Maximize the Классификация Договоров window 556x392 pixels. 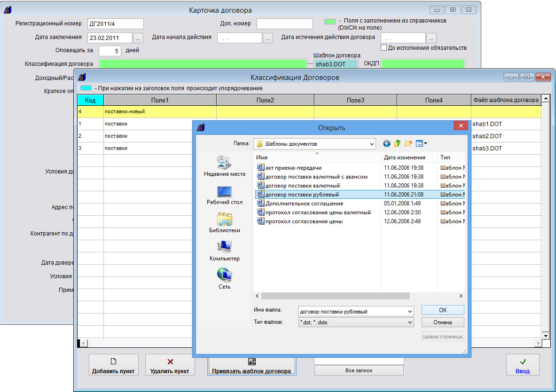click(x=527, y=77)
